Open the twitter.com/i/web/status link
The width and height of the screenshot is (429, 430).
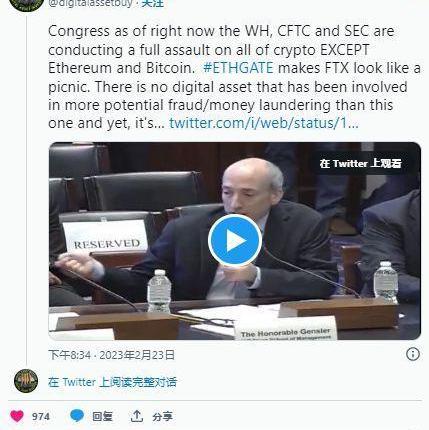264,123
